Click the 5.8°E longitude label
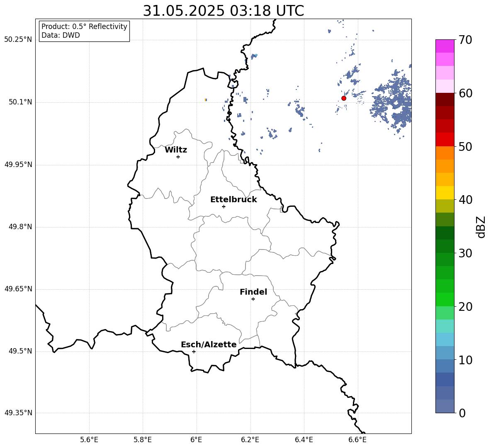Screen dimensions: 491x448 point(143,440)
